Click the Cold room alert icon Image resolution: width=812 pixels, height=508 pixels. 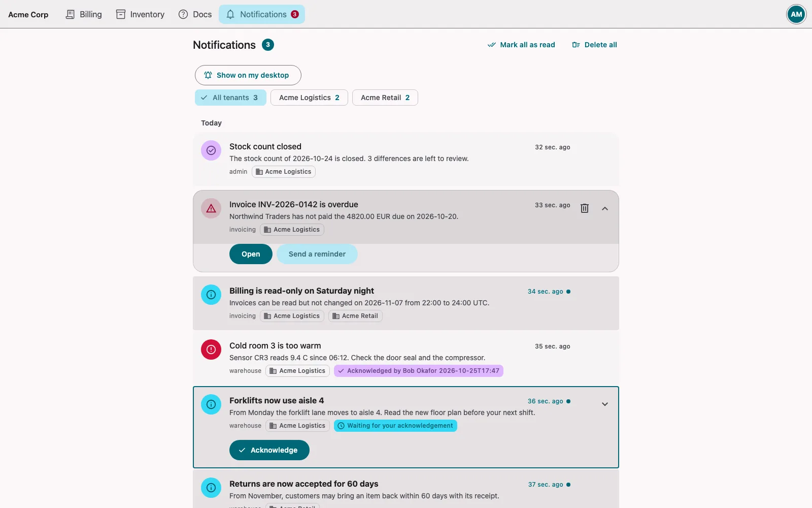[x=211, y=350]
